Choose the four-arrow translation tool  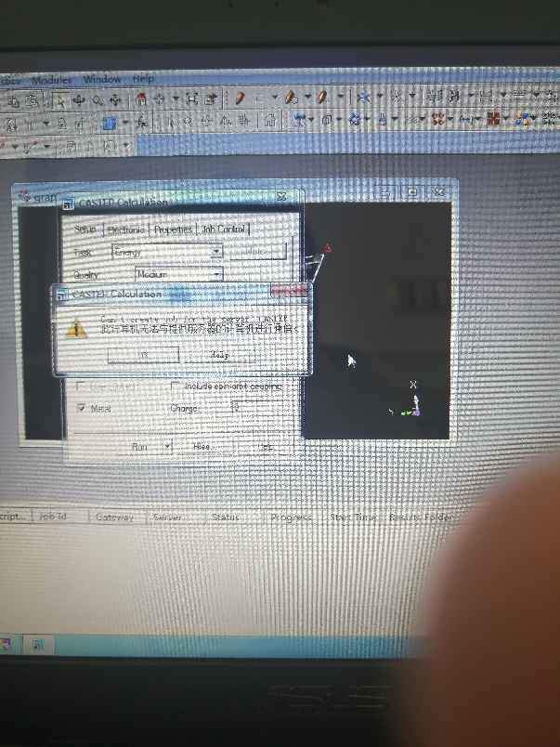point(115,100)
